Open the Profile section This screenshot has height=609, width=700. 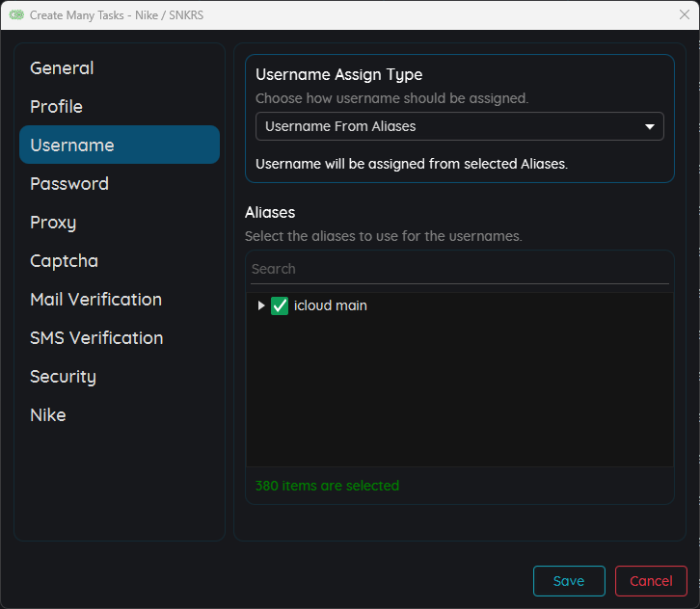(56, 107)
